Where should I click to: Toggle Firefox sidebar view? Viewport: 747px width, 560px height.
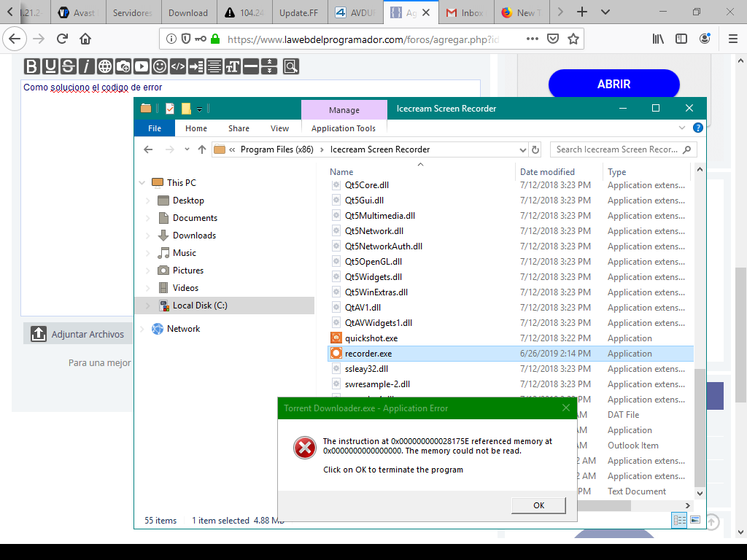[x=681, y=39]
